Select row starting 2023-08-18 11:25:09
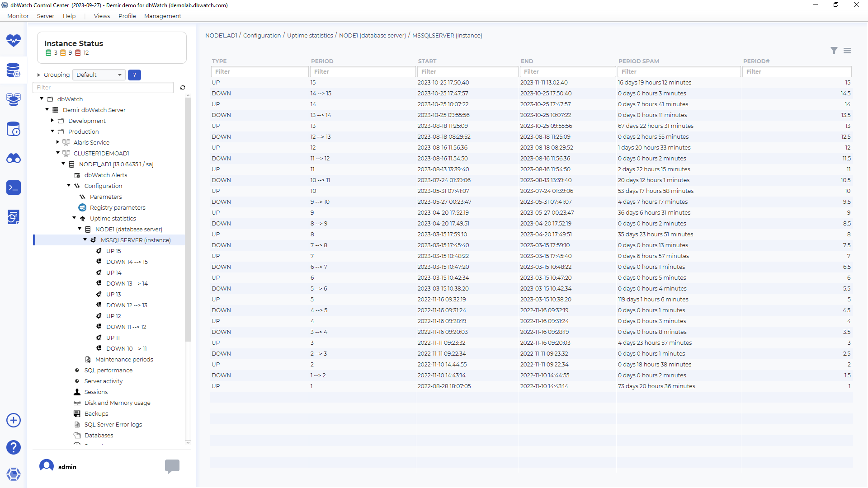Screen dimensions: 868x488 click(531, 126)
